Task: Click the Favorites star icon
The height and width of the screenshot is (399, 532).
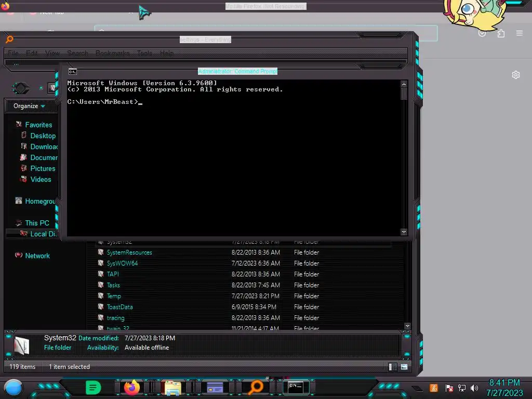Action: [x=19, y=125]
